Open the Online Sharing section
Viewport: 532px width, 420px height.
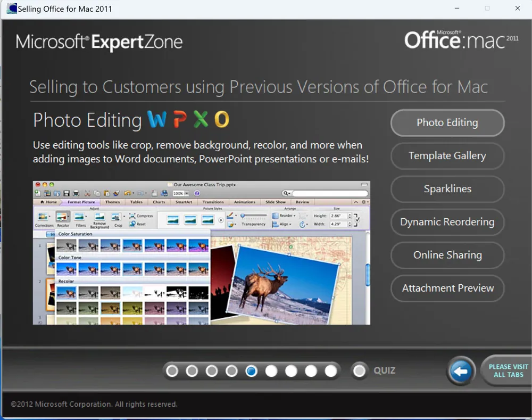pyautogui.click(x=447, y=255)
